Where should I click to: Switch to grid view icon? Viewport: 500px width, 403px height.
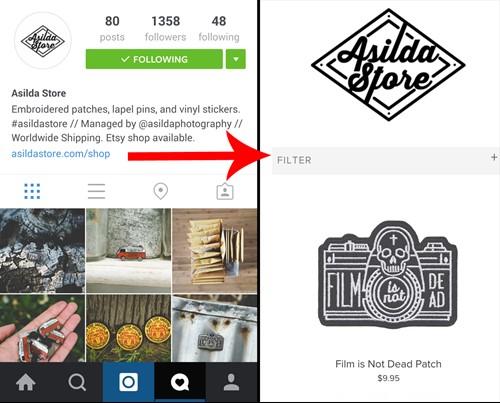tap(32, 191)
